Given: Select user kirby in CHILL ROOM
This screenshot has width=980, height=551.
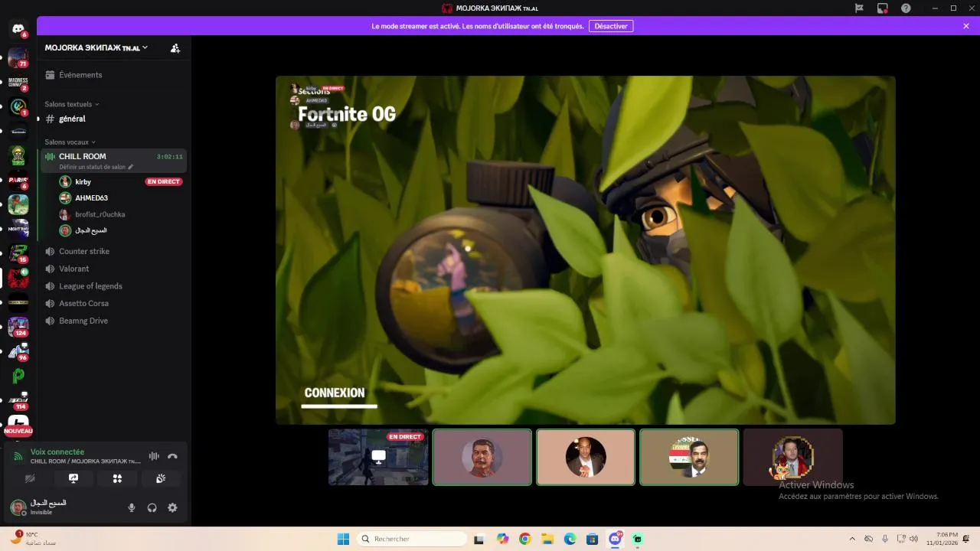Looking at the screenshot, I should 83,181.
